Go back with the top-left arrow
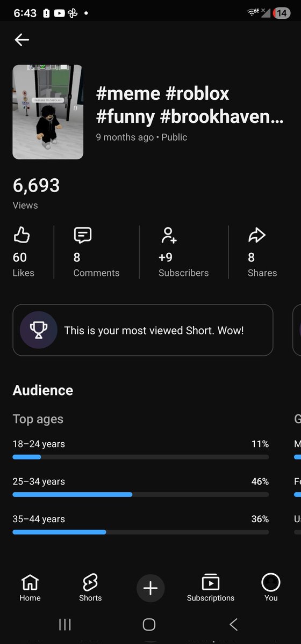 coord(21,39)
